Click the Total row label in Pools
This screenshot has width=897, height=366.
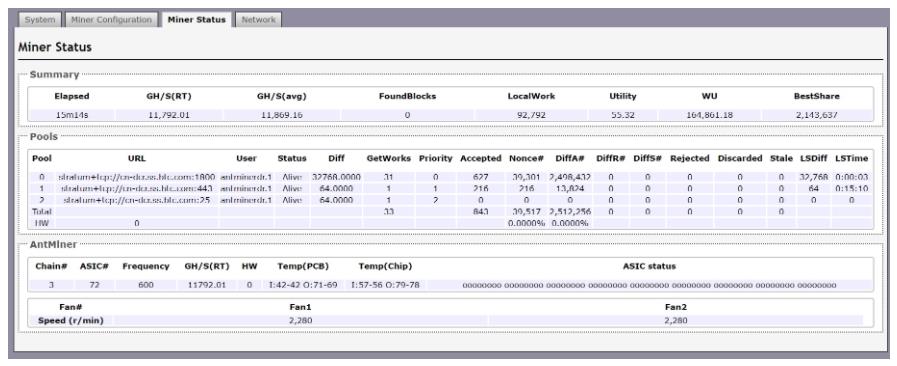pos(42,212)
